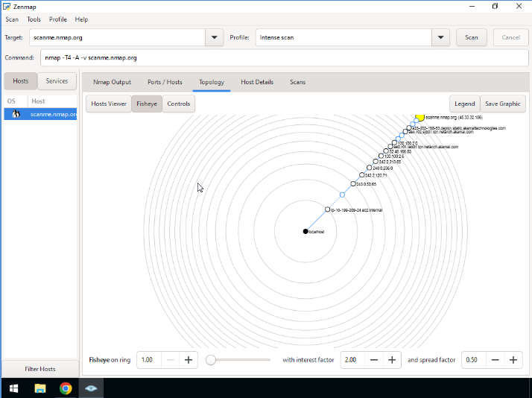The height and width of the screenshot is (398, 532).
Task: Select the Topology tab
Action: coord(212,82)
